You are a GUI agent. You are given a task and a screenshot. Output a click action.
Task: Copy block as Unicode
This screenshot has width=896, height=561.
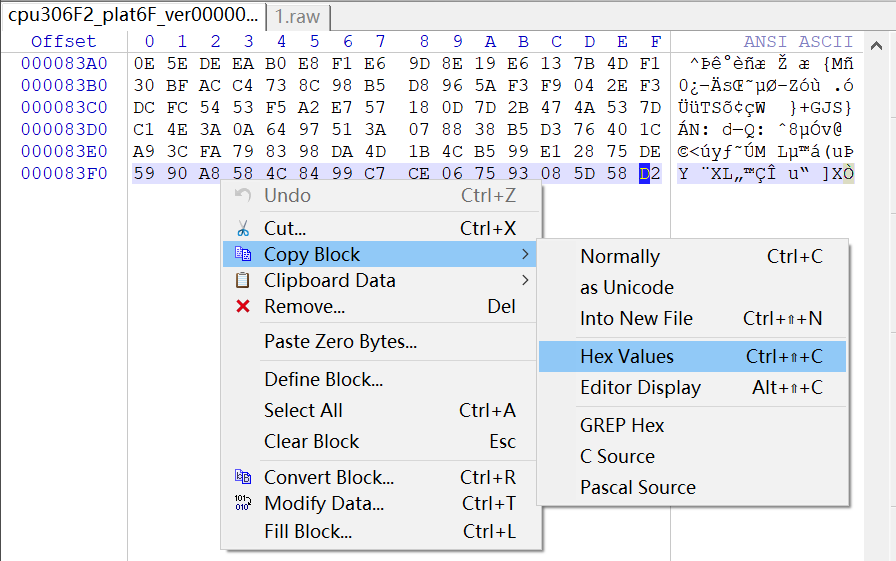pos(693,287)
